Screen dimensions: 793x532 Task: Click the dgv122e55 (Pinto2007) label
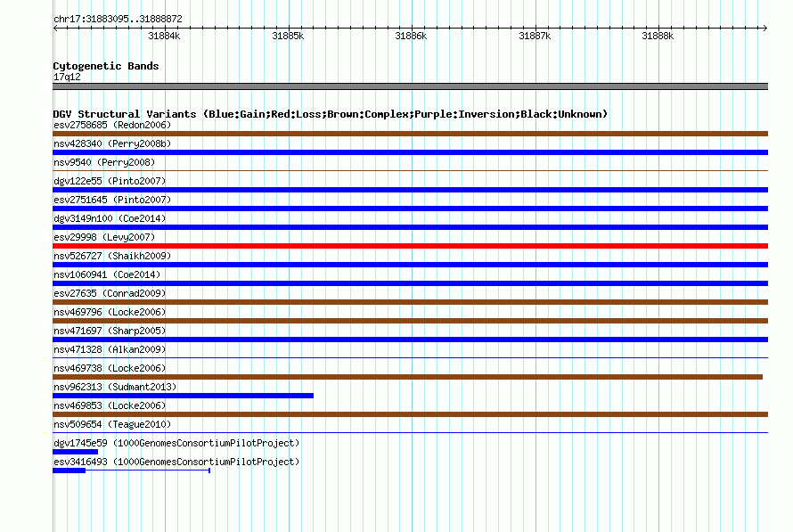pos(110,181)
